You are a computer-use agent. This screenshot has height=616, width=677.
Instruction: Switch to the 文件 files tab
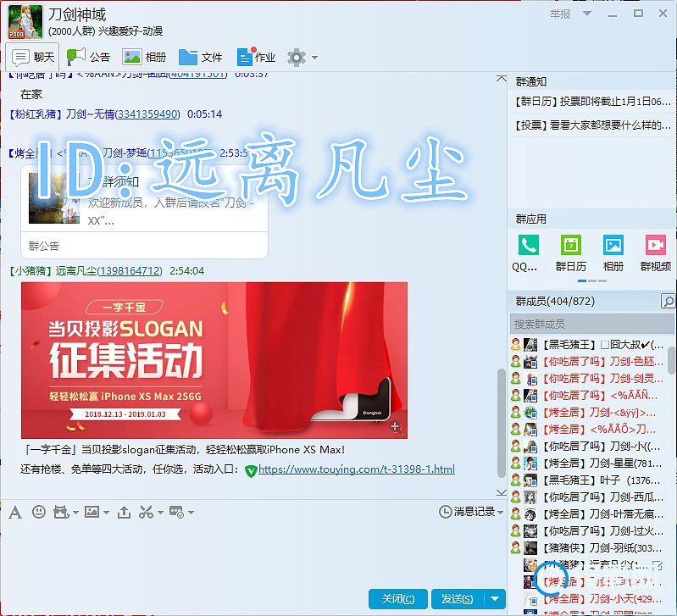pos(201,57)
